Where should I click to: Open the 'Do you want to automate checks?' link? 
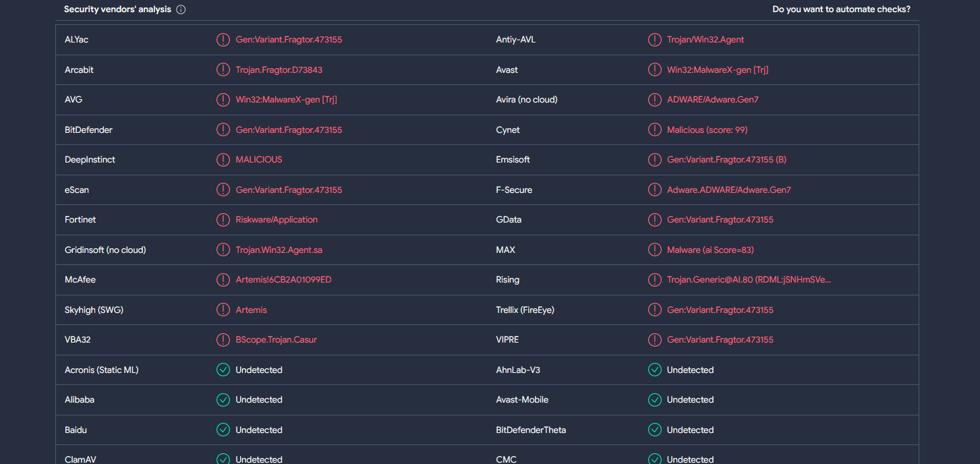point(841,9)
